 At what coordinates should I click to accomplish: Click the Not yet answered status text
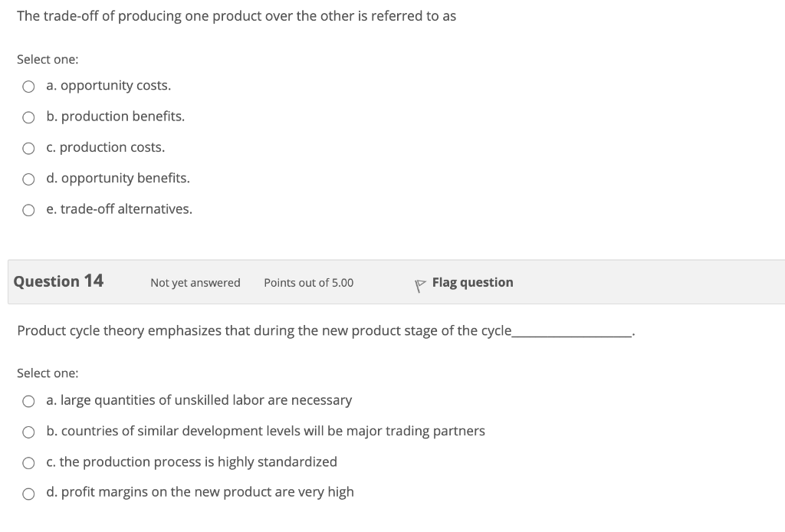tap(195, 283)
